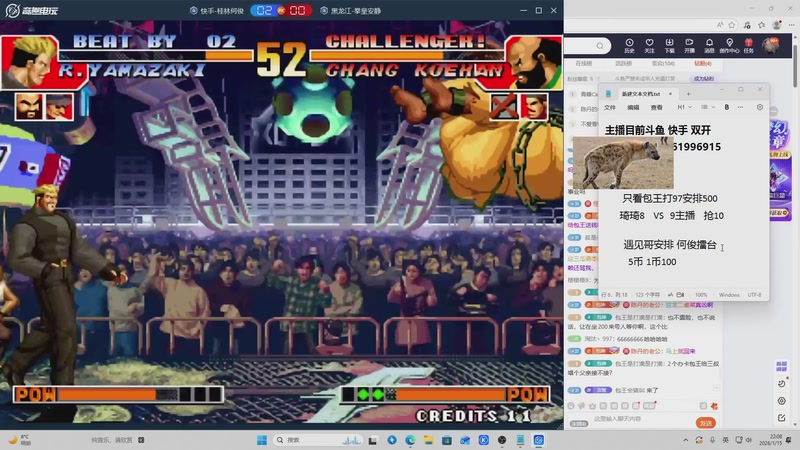Click the Douyu sidebar target settings icon

tap(781, 401)
